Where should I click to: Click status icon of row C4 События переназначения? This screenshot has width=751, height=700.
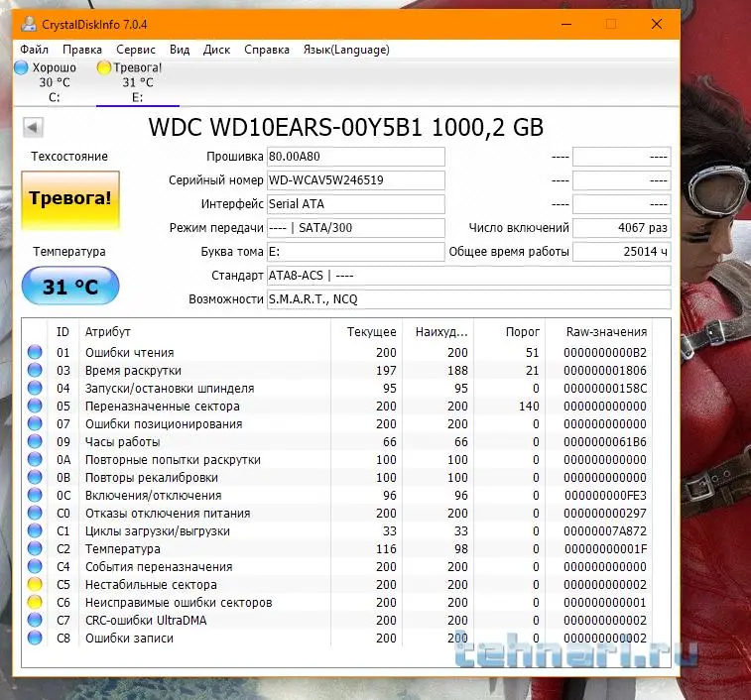pyautogui.click(x=35, y=566)
